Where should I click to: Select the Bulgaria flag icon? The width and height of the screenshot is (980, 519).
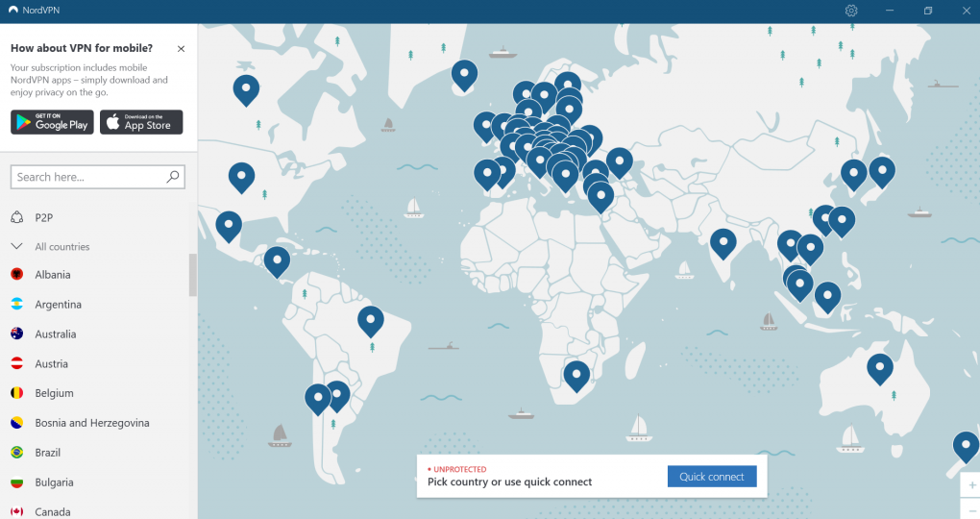click(x=17, y=482)
